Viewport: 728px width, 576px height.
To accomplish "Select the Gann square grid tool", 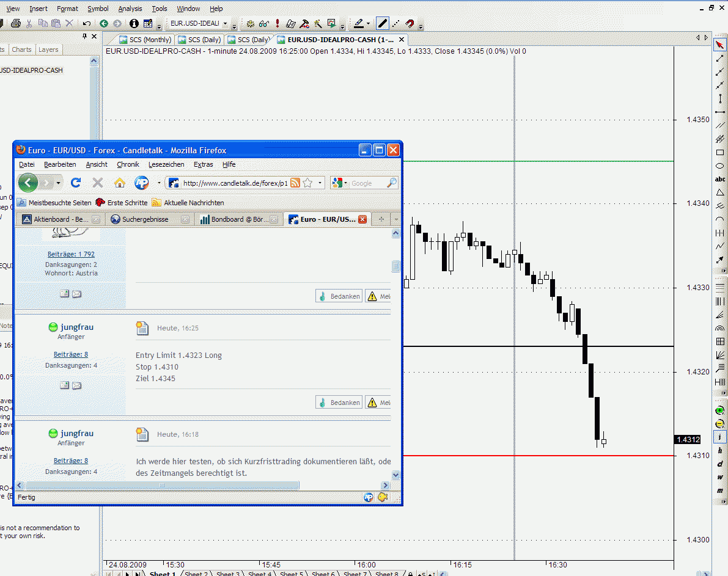I will tap(719, 341).
